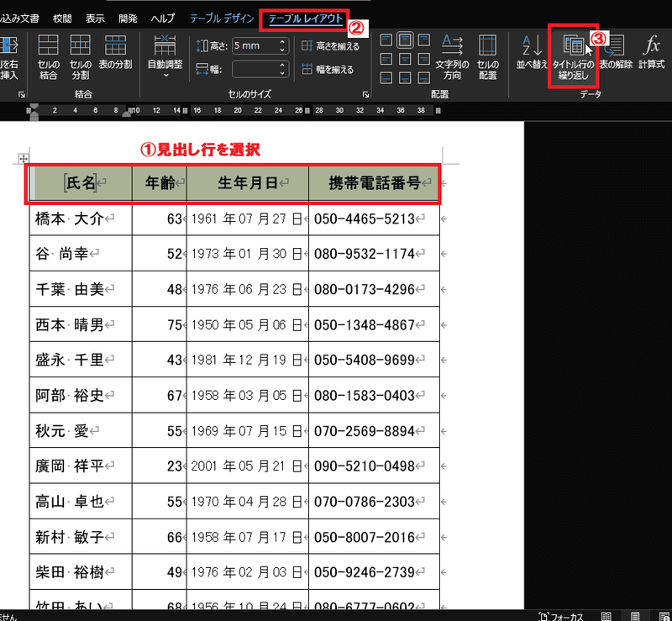Click the 年齢 header cell
Viewport: 672px width, 621px height.
160,183
